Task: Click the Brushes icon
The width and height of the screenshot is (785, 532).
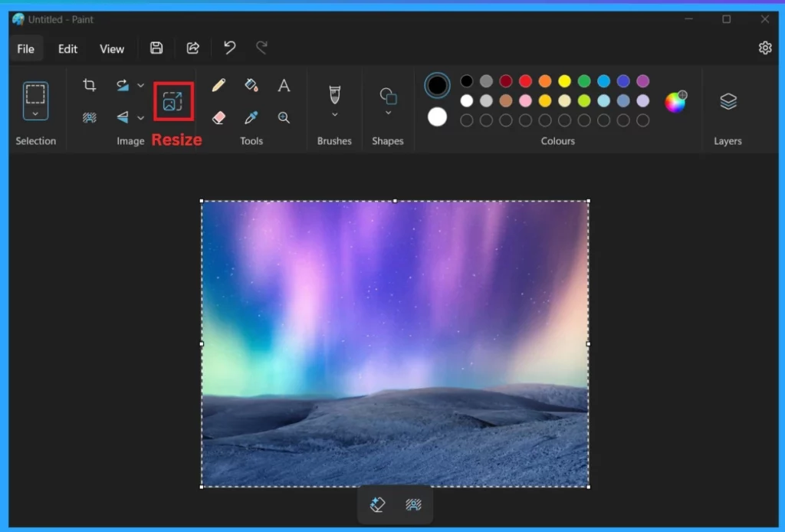Action: (x=334, y=94)
